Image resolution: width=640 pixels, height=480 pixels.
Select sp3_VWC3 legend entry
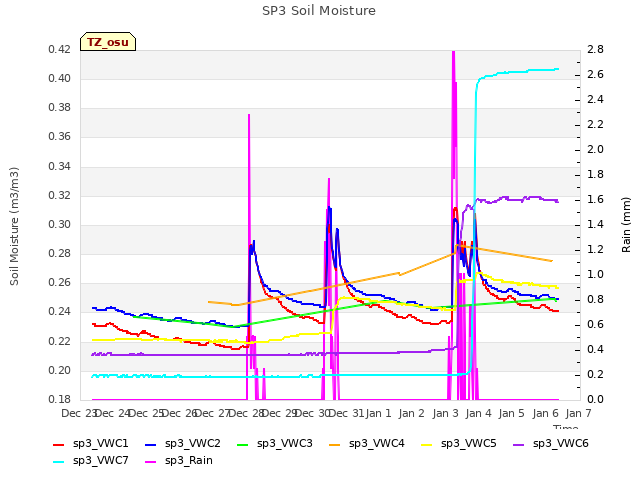pyautogui.click(x=275, y=443)
